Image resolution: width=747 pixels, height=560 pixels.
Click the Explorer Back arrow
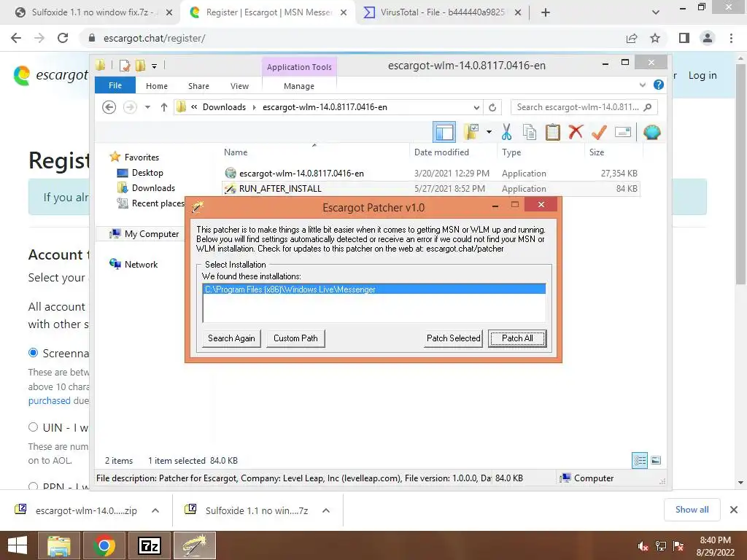[109, 107]
